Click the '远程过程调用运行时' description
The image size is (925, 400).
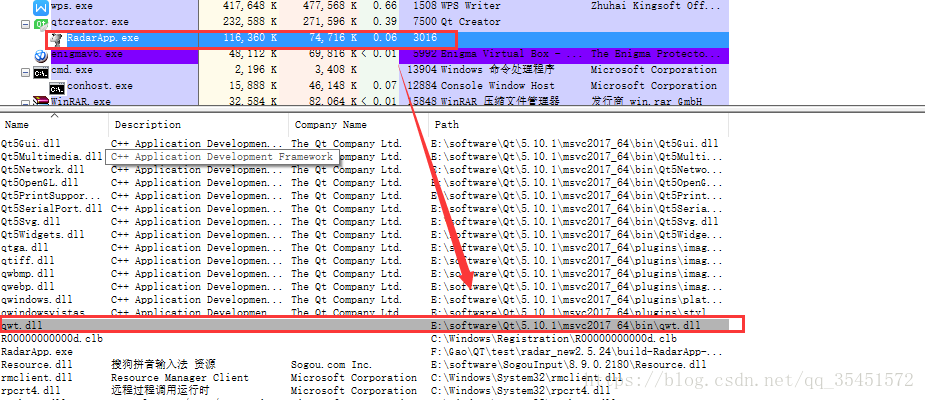160,390
